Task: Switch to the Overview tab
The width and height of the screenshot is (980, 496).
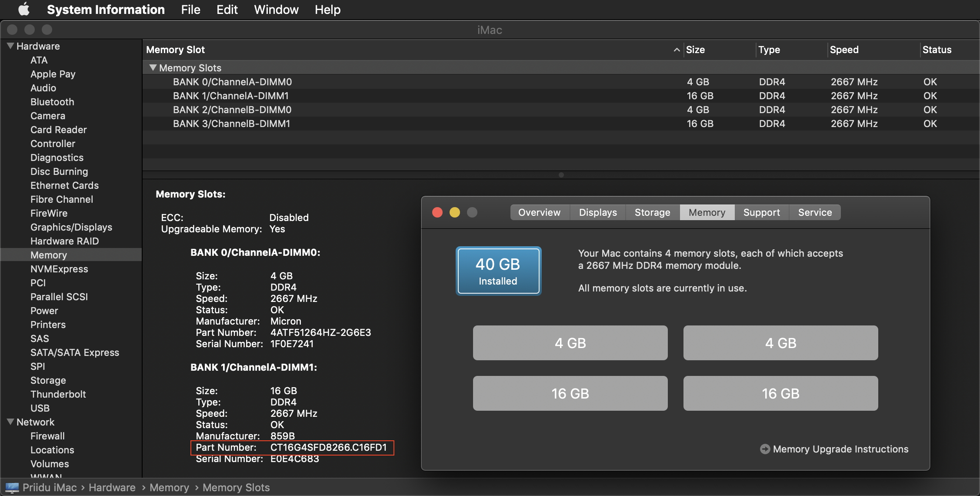Action: tap(540, 212)
